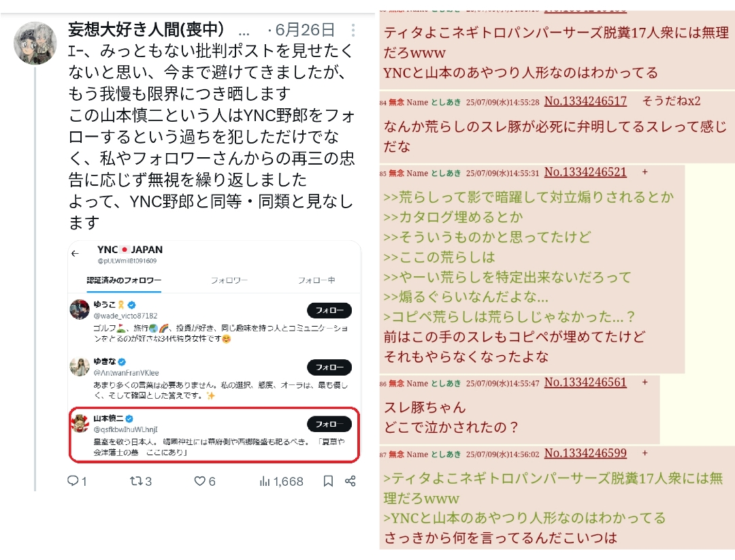Viewport: 735px width, 560px height.
Task: Open the three-dot post options menu
Action: [353, 30]
